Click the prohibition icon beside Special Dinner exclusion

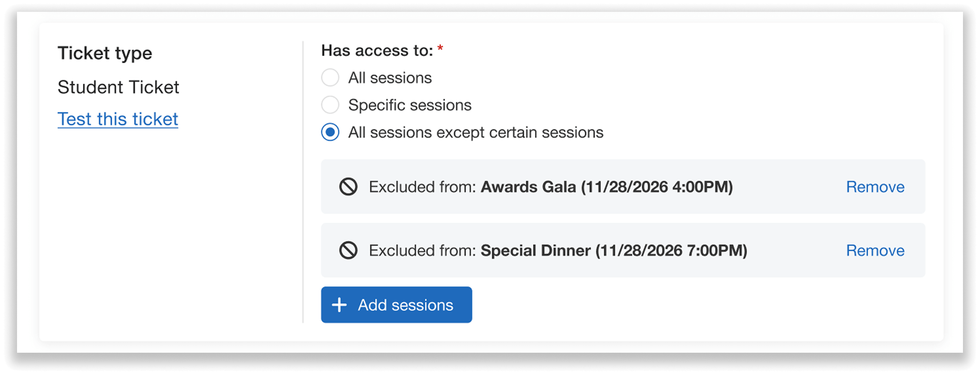[349, 250]
